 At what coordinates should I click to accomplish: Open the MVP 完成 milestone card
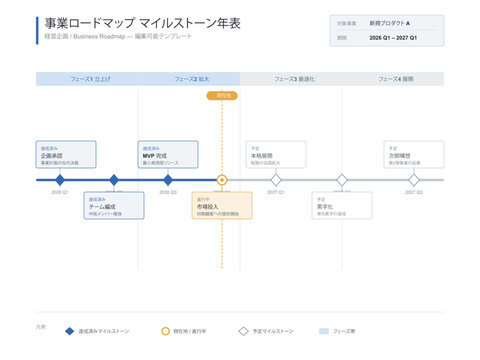[x=168, y=155]
